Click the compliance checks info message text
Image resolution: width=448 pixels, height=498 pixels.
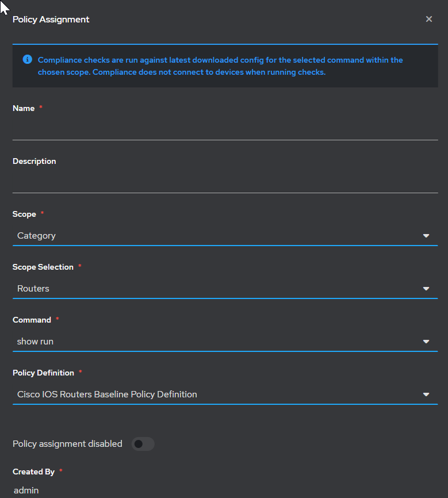pyautogui.click(x=220, y=66)
